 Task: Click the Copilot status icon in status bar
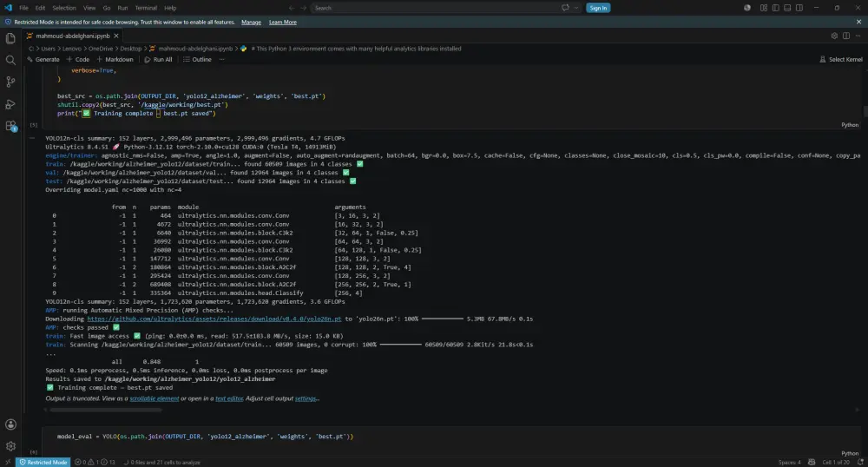pos(812,462)
